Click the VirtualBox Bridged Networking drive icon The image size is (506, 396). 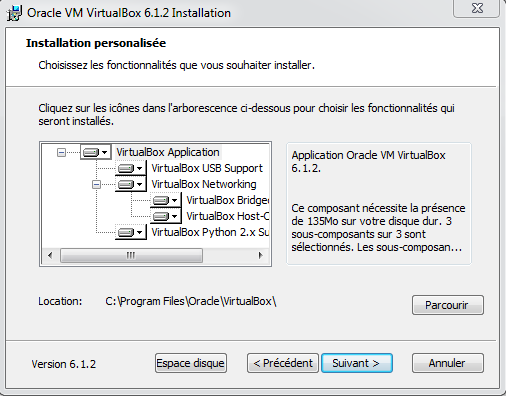point(161,200)
